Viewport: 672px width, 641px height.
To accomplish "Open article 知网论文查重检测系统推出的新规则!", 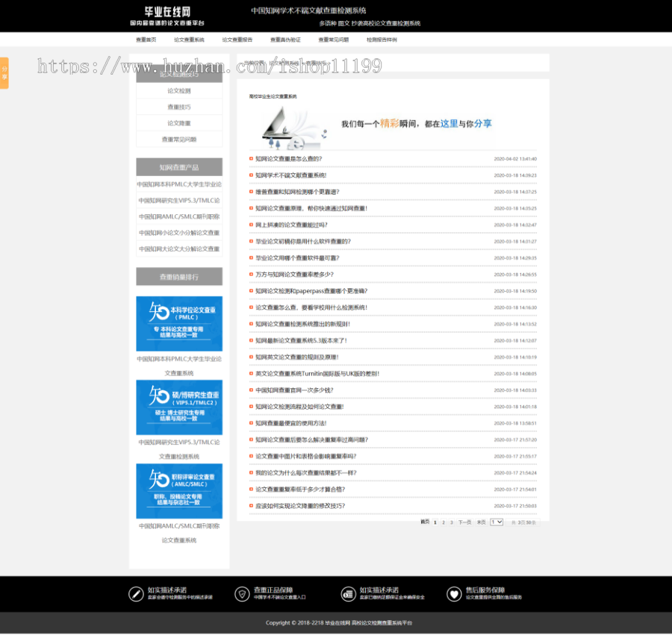I will click(302, 324).
